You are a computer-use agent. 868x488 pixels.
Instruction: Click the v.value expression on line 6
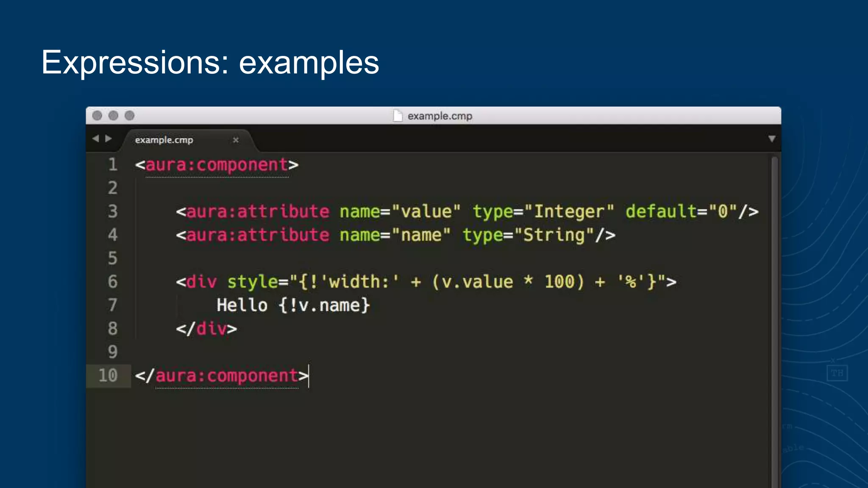tap(477, 282)
